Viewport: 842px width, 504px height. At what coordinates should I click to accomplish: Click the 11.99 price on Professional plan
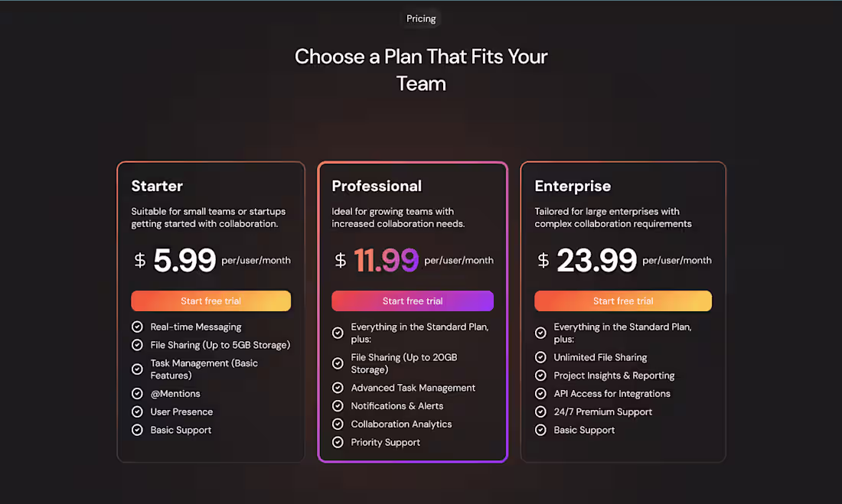[387, 260]
